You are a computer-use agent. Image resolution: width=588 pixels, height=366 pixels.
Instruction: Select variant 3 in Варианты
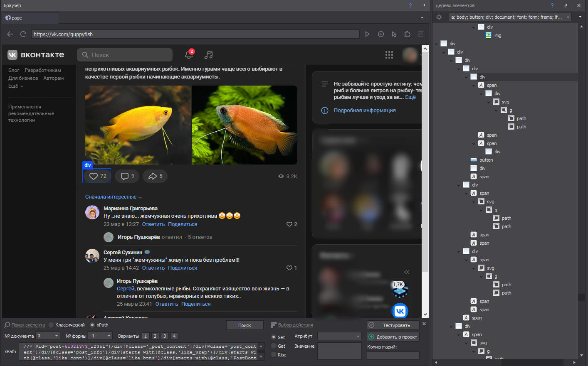(x=165, y=336)
